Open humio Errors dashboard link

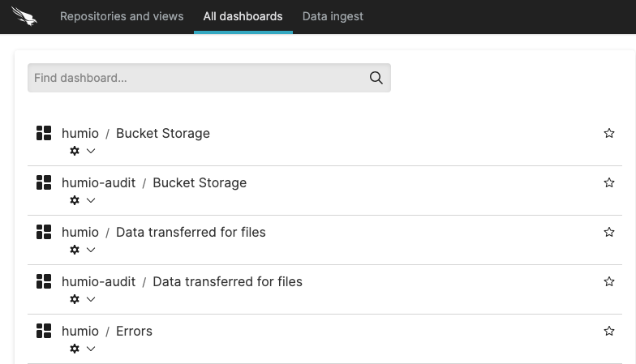tap(134, 331)
